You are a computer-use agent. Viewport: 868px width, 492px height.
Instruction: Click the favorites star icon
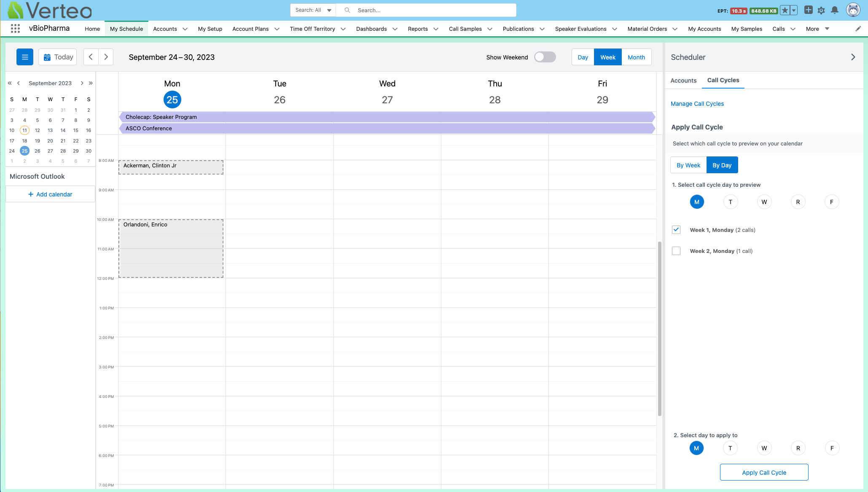point(785,11)
